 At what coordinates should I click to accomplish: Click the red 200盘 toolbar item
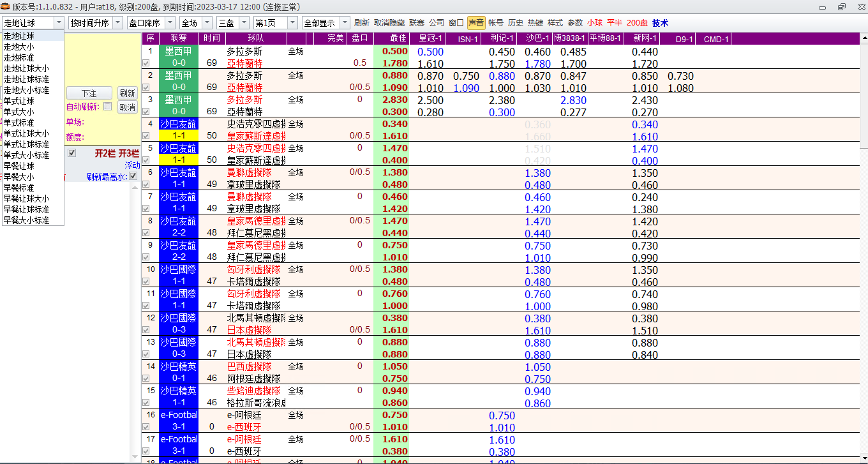(x=637, y=23)
